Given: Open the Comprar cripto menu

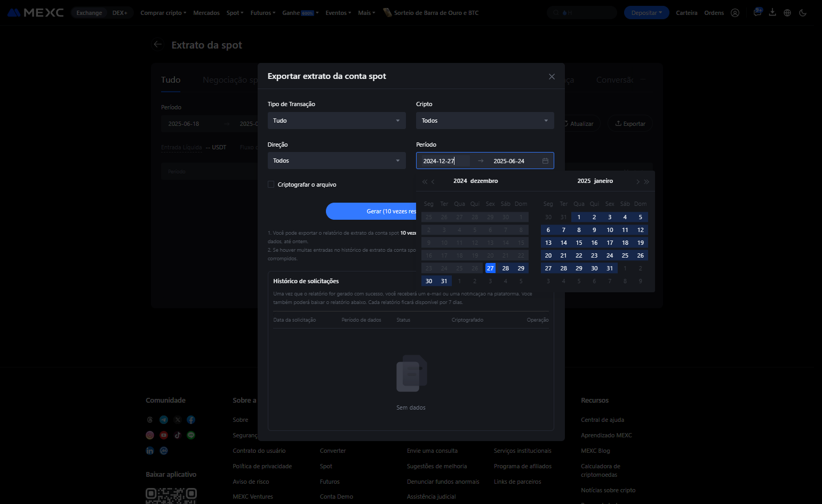Looking at the screenshot, I should (163, 13).
